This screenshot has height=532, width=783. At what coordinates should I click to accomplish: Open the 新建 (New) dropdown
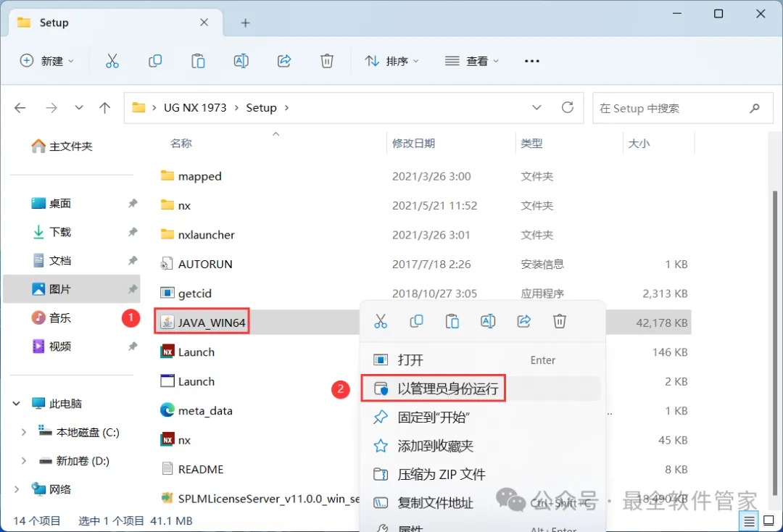tap(46, 61)
